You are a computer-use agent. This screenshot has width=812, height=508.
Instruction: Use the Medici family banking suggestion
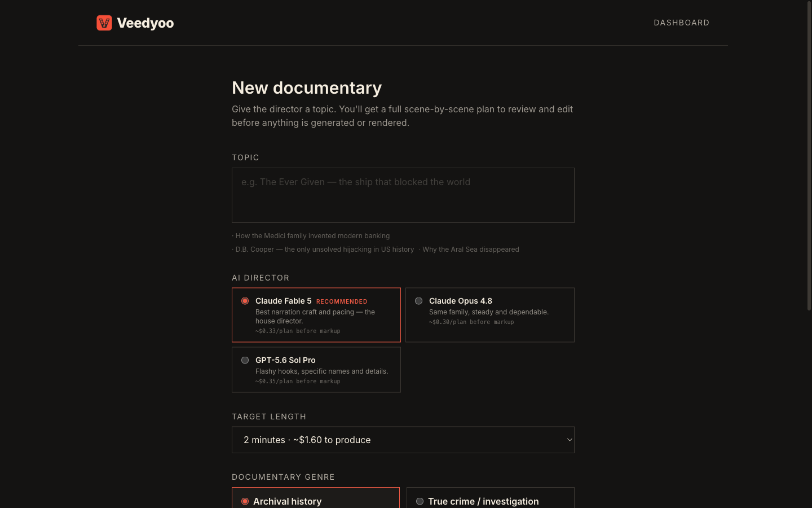pos(311,236)
